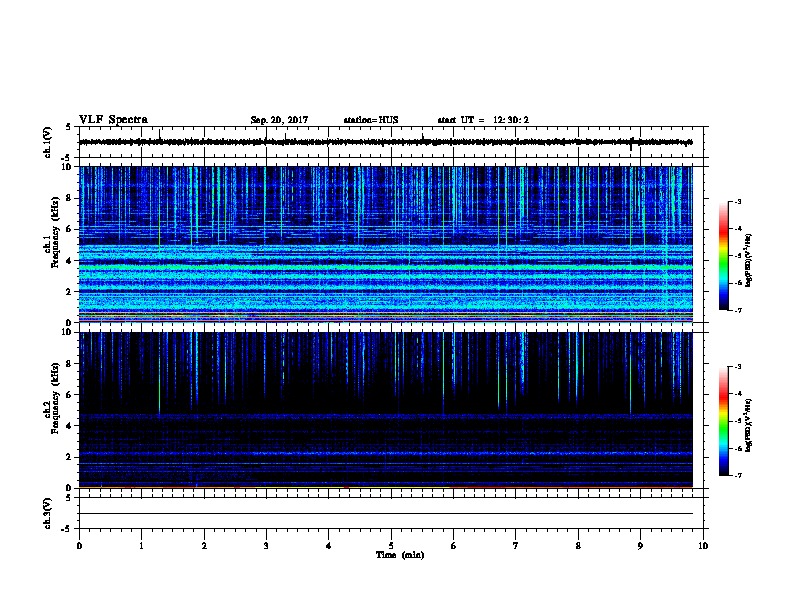Click the ch.1 colorbar tick "-3"
Image resolution: width=792 pixels, height=612 pixels.
[x=738, y=201]
